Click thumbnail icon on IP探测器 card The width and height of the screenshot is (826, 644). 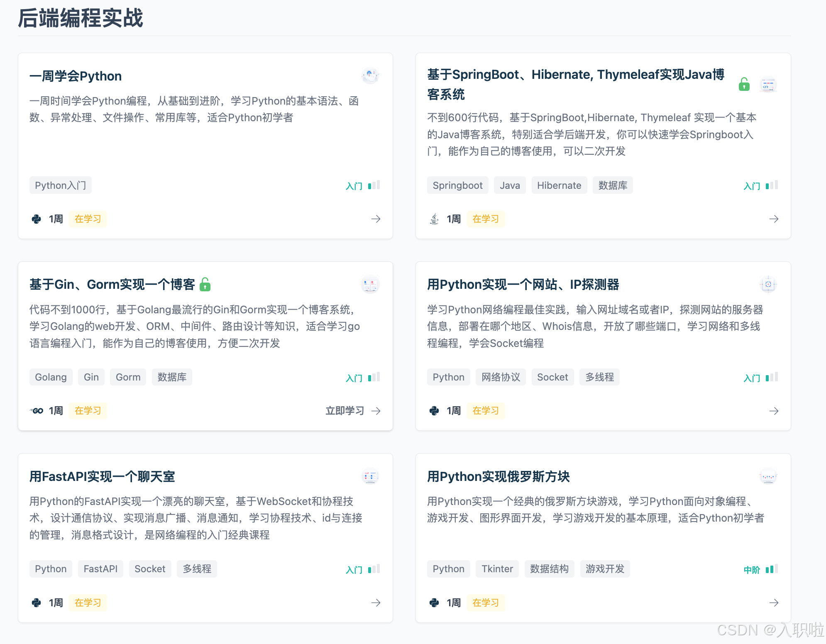(x=768, y=284)
